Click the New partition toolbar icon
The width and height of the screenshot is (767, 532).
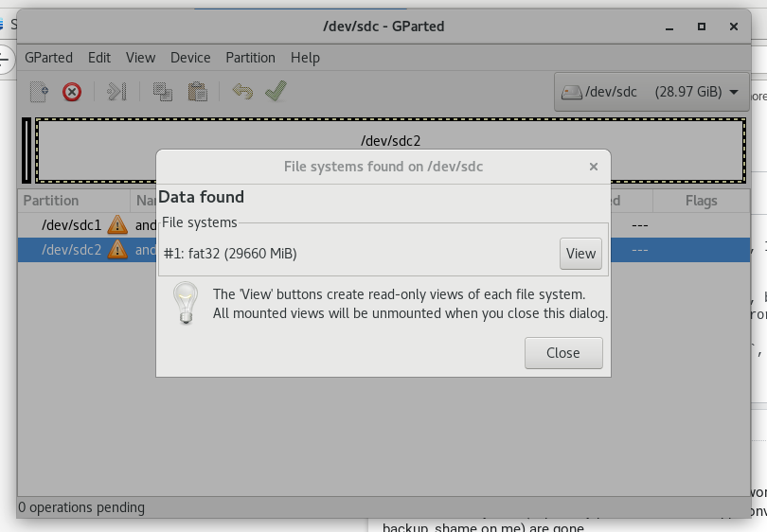(x=39, y=92)
